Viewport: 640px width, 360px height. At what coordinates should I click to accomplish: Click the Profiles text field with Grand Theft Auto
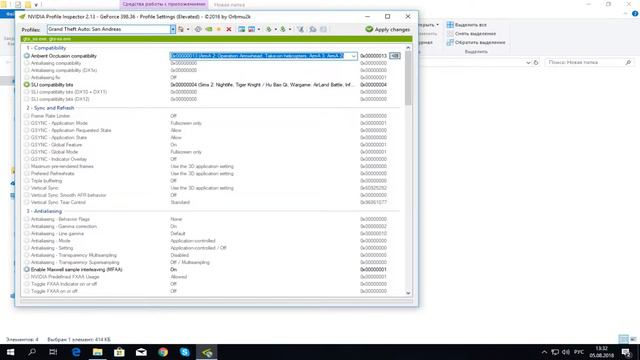pyautogui.click(x=109, y=29)
